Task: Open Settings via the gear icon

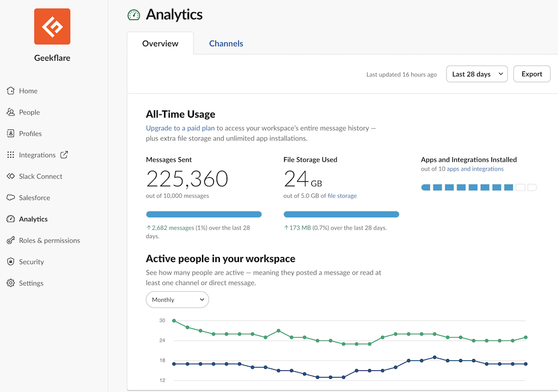Action: pos(11,283)
